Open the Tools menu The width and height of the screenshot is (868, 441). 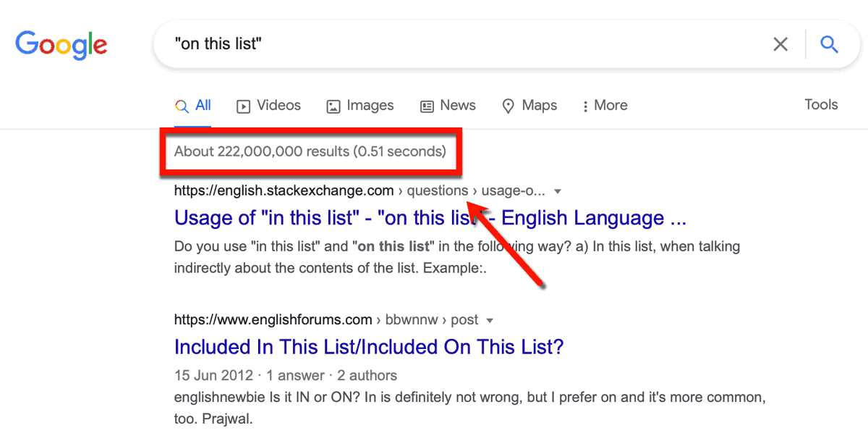tap(821, 105)
